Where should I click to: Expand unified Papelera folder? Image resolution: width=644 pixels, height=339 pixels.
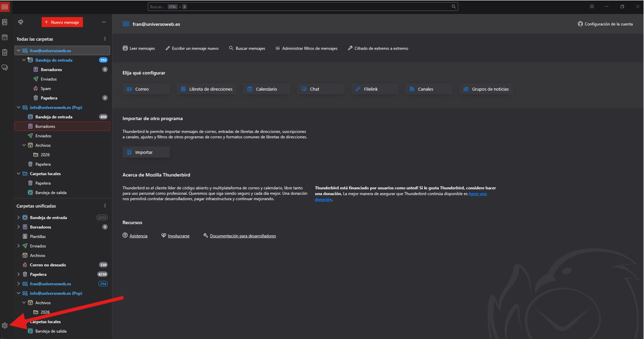[19, 274]
